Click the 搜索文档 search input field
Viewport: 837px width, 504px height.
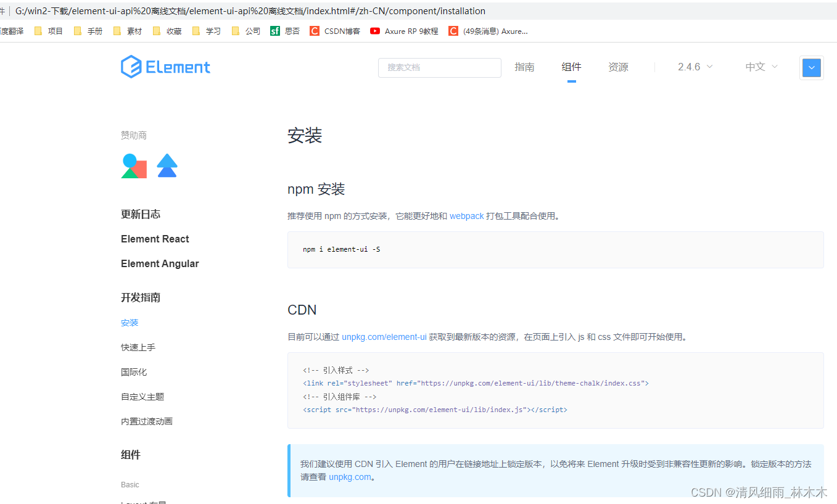click(x=439, y=67)
